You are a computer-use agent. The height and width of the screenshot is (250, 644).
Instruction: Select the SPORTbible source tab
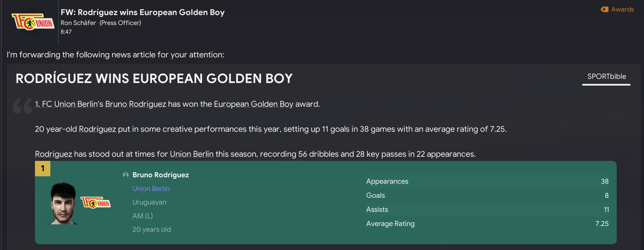[606, 77]
